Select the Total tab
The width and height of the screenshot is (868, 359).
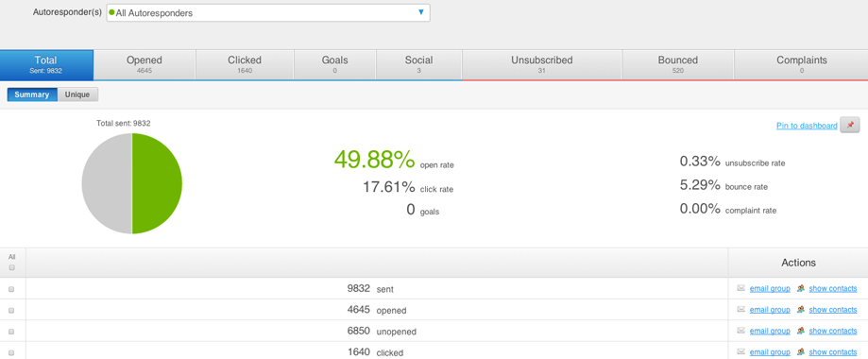[46, 65]
